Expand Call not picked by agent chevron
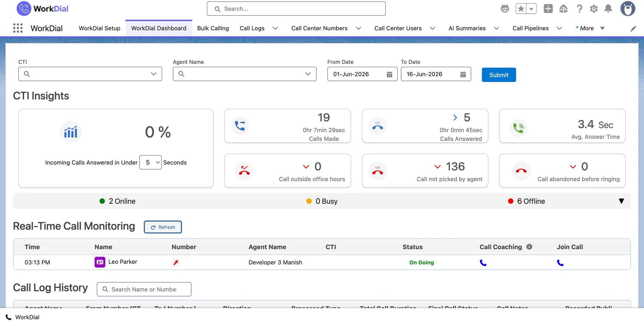Image resolution: width=644 pixels, height=326 pixels. pos(437,167)
